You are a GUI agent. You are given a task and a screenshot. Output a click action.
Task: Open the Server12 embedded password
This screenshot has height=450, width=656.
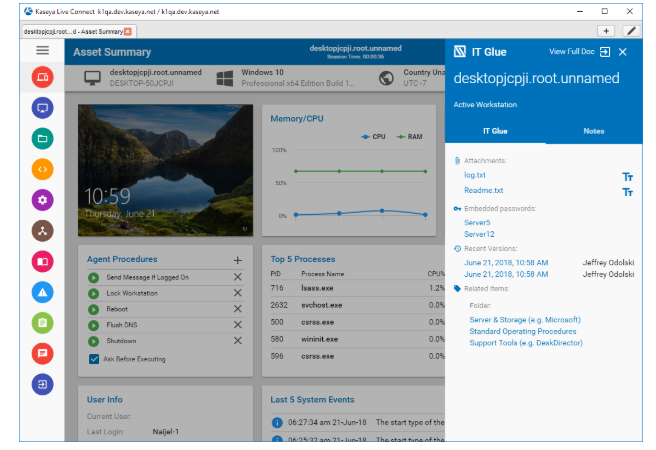click(x=480, y=234)
